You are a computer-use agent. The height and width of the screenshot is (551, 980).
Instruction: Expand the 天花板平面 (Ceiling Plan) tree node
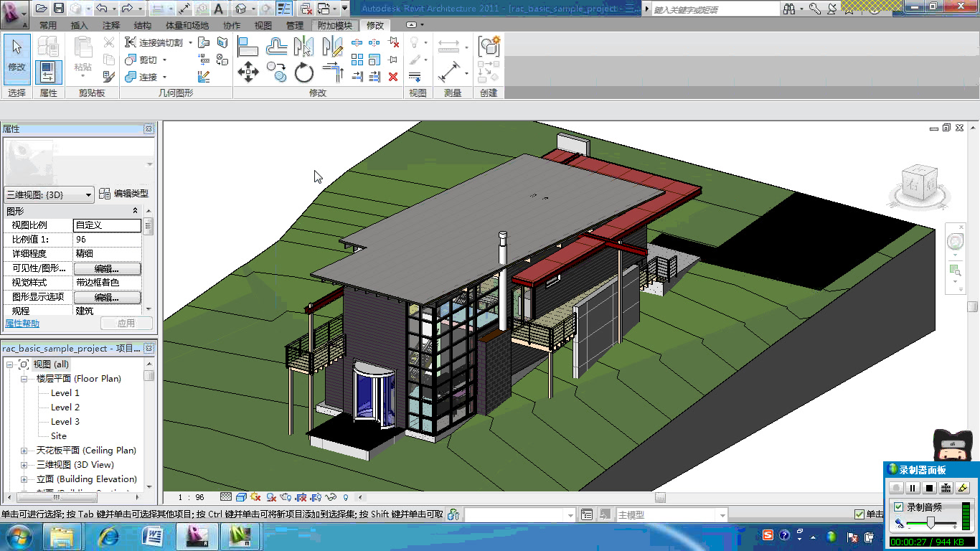pyautogui.click(x=24, y=451)
